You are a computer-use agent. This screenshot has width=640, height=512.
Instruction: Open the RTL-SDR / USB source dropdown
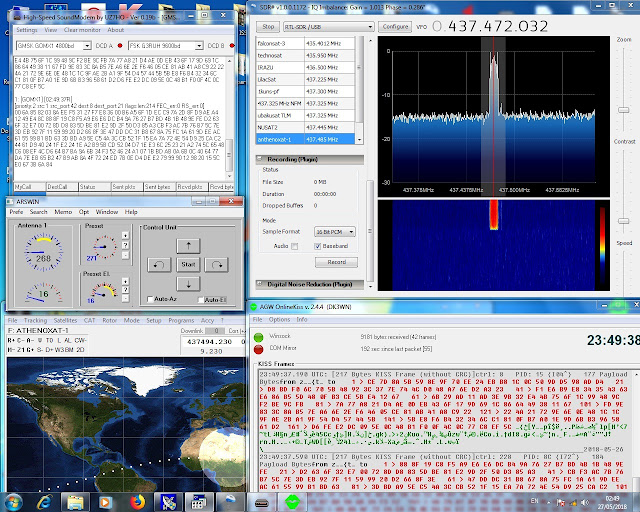[370, 27]
